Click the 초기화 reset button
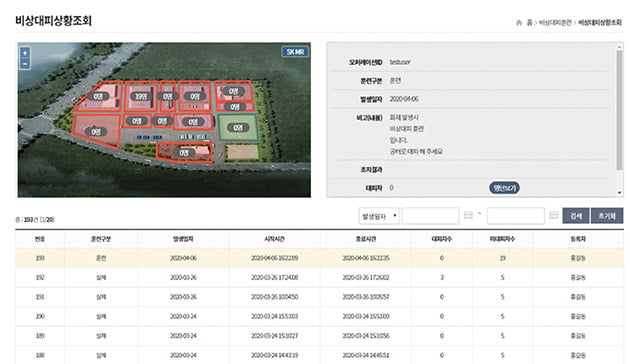 [607, 216]
